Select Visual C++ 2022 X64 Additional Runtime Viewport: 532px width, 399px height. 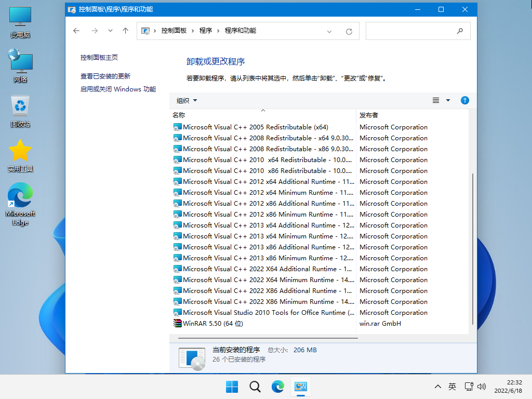(x=262, y=269)
